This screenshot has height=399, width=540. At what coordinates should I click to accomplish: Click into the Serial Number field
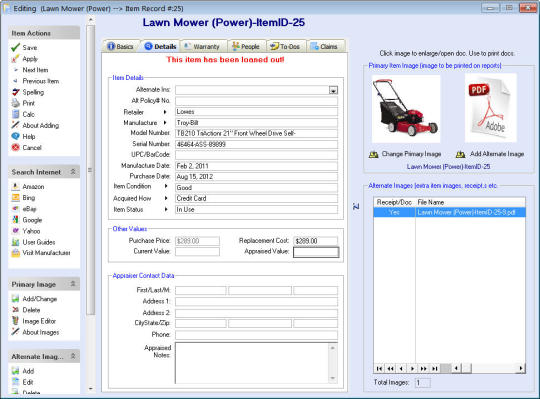click(257, 144)
